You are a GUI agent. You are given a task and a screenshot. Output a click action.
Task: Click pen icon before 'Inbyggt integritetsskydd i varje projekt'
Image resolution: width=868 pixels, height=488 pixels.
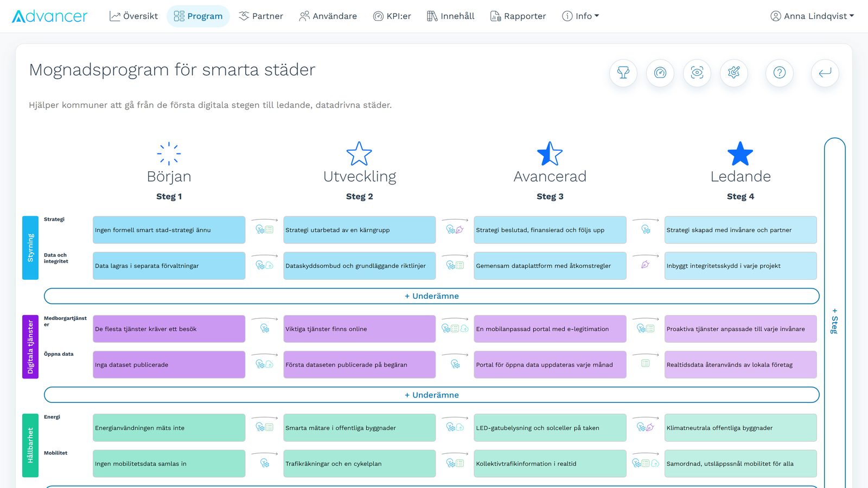645,265
